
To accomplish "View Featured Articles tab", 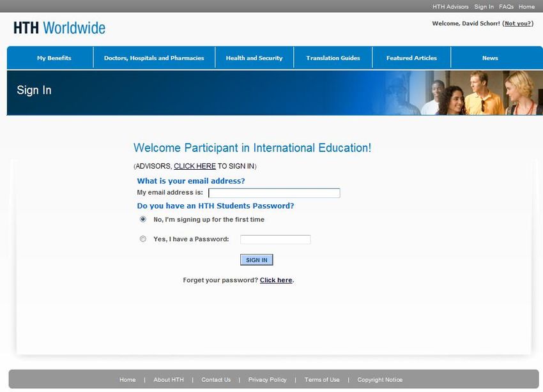I will coord(411,58).
